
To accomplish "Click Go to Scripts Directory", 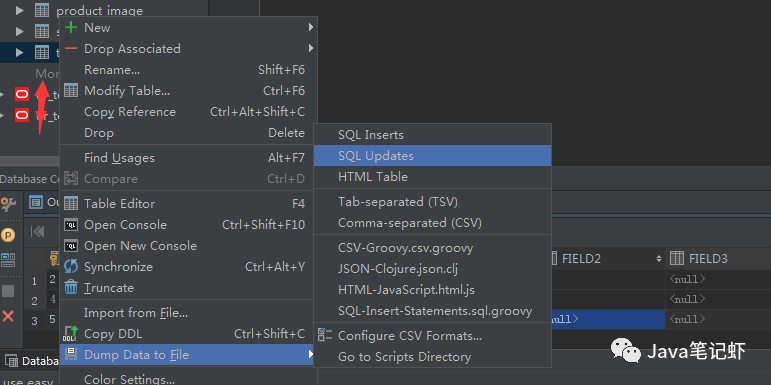I will click(x=432, y=357).
